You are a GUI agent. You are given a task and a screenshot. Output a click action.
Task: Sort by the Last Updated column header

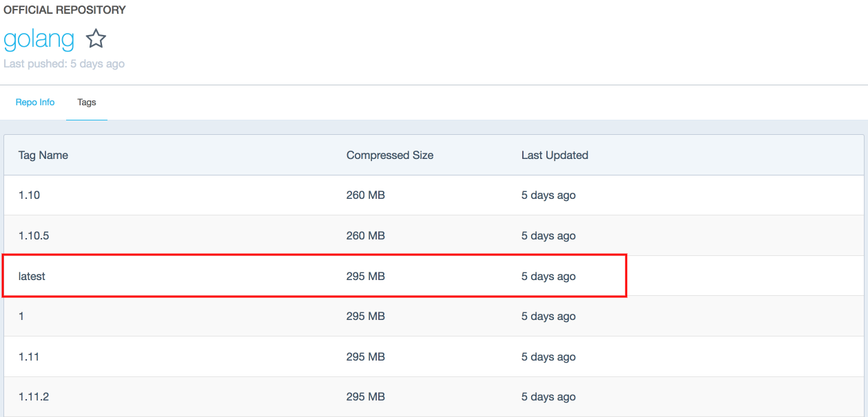[x=555, y=155]
